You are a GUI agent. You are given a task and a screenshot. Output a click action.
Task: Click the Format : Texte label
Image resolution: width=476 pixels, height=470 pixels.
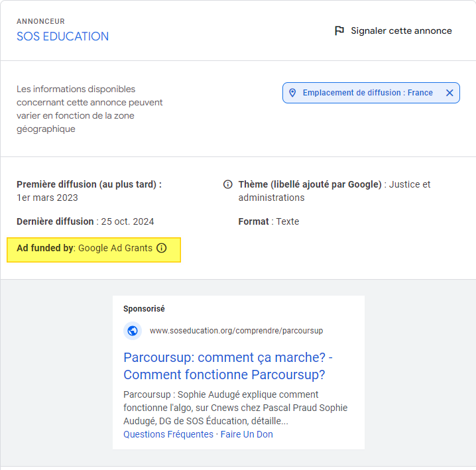click(268, 221)
